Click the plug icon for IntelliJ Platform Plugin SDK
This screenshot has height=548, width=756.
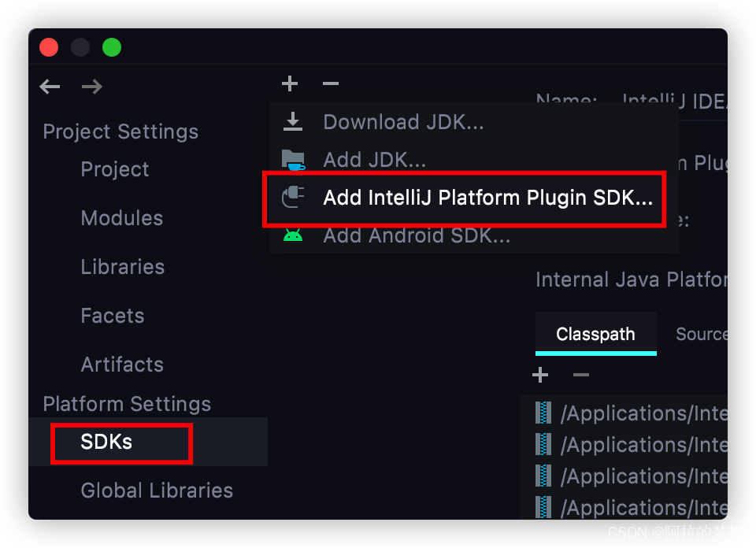293,197
